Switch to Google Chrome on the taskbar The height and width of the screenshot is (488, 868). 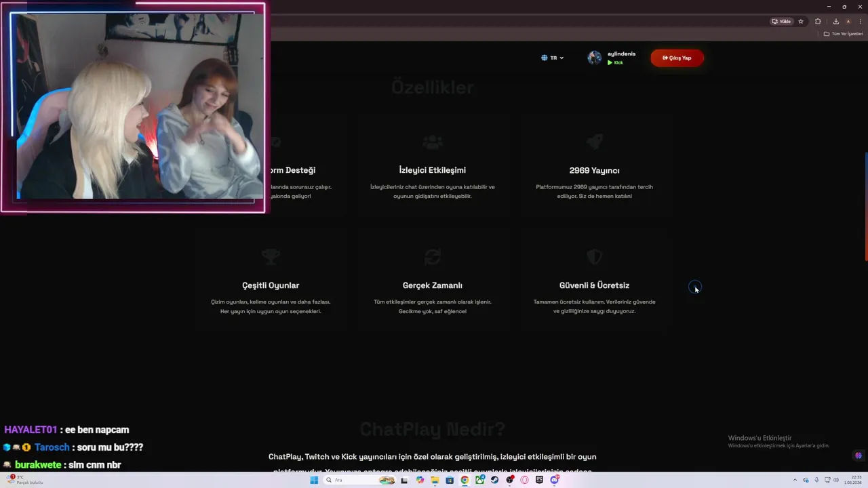[465, 480]
